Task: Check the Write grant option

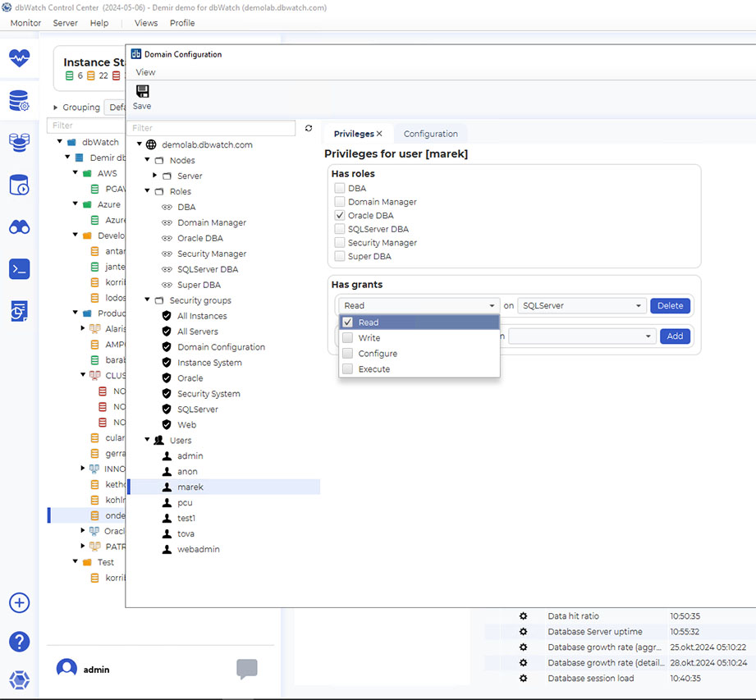Action: pyautogui.click(x=347, y=338)
